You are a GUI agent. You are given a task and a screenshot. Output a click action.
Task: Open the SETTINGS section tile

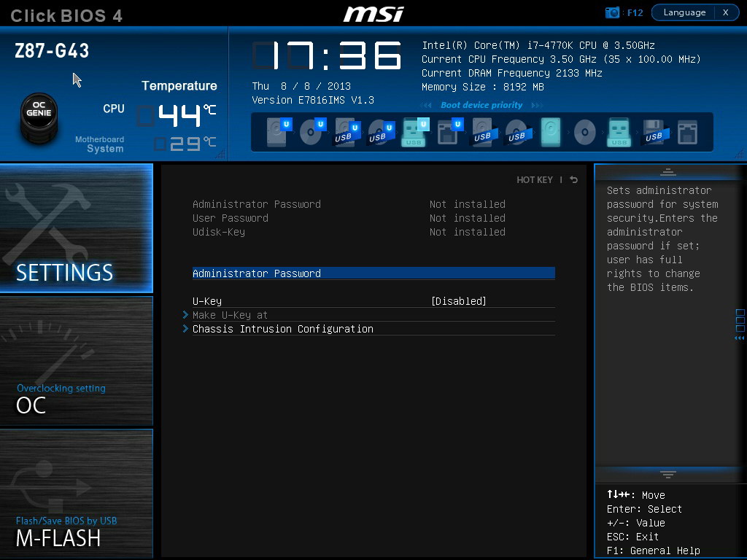point(76,228)
